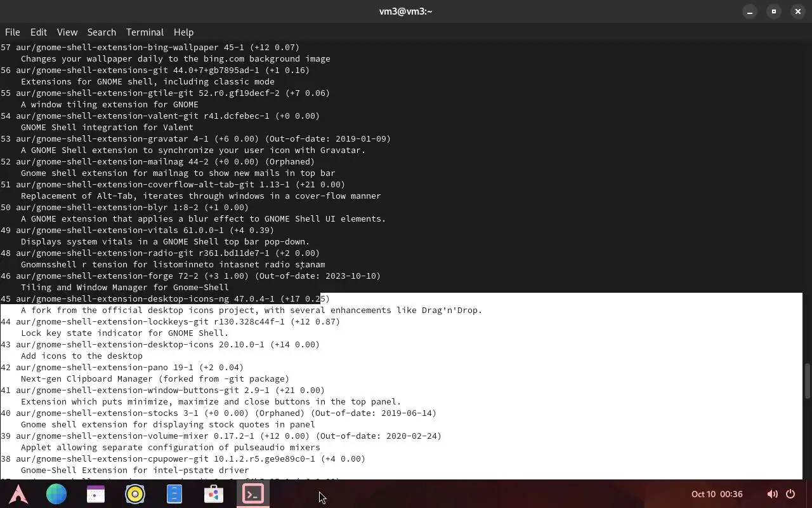The image size is (812, 508).
Task: Click the power icon in system tray
Action: (790, 494)
